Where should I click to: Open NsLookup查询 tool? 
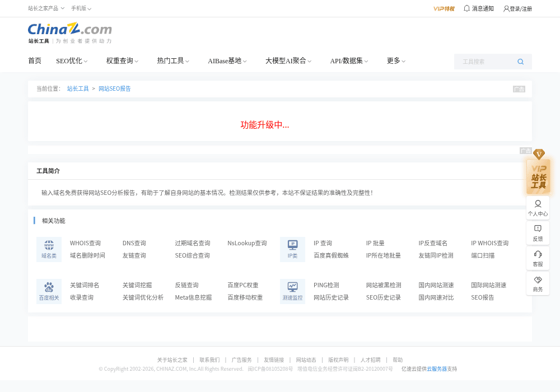click(x=247, y=243)
